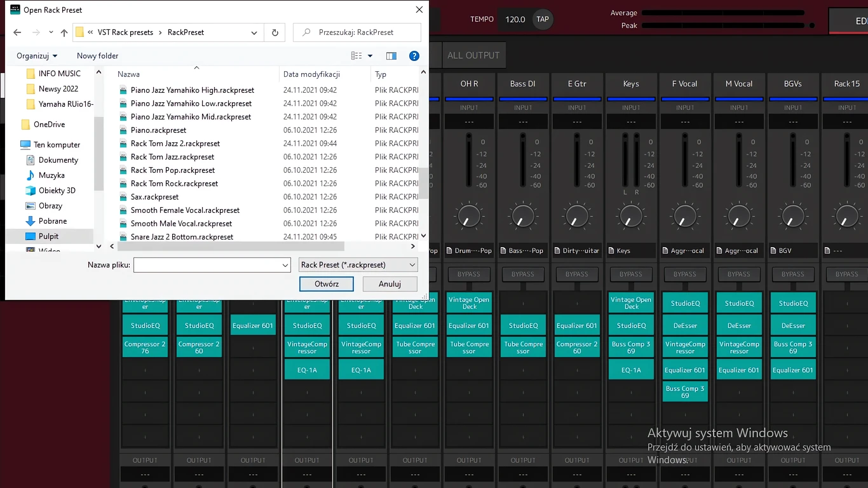Open preset icon on Rack15
The height and width of the screenshot is (488, 868).
[x=827, y=251]
